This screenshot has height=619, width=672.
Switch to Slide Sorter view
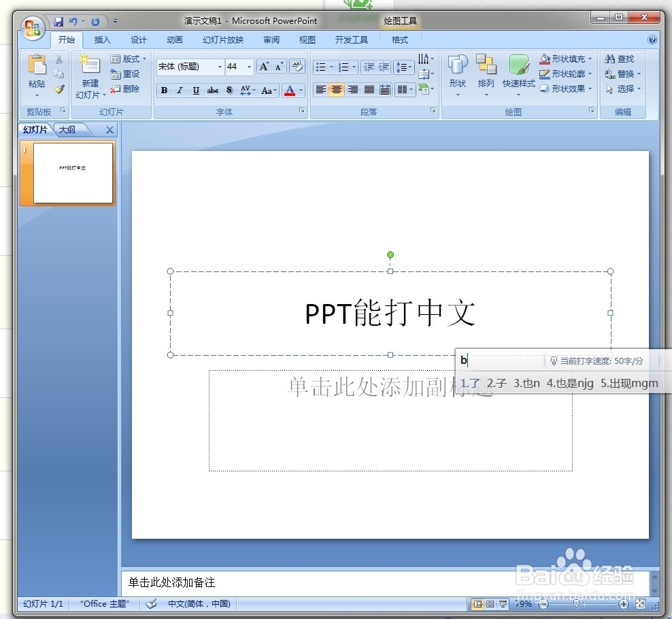490,604
